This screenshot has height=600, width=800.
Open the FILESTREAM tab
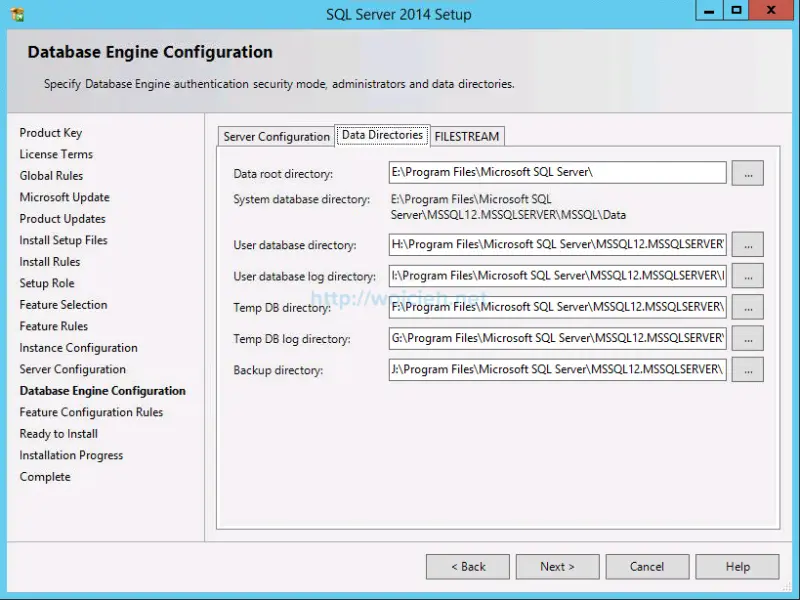(467, 136)
